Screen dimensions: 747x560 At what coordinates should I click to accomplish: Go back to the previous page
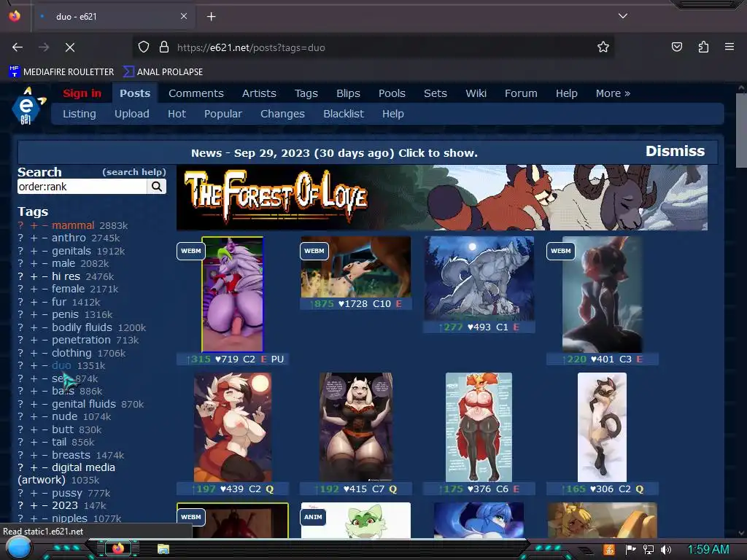(x=18, y=47)
